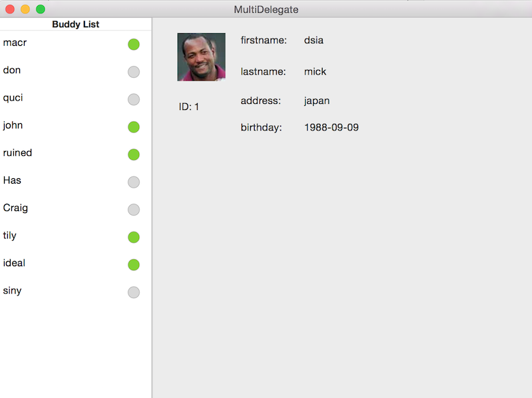This screenshot has height=398, width=532.
Task: Click macr's green online status icon
Action: point(134,44)
